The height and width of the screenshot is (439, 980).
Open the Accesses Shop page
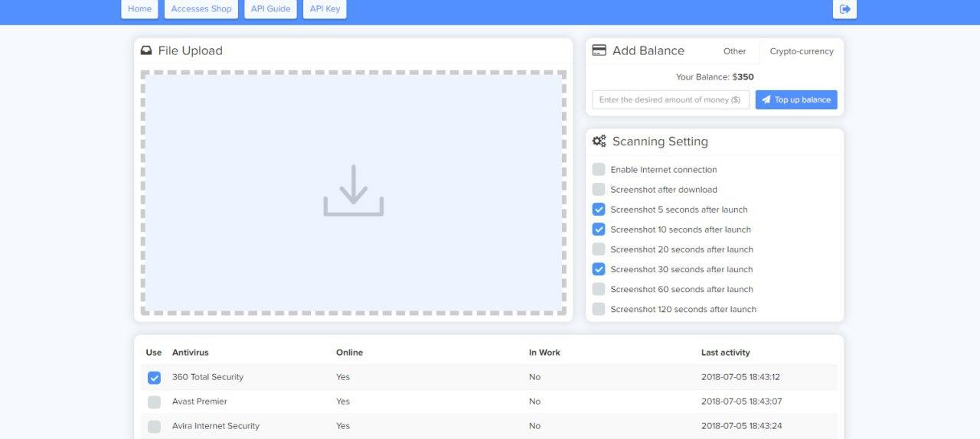click(201, 9)
